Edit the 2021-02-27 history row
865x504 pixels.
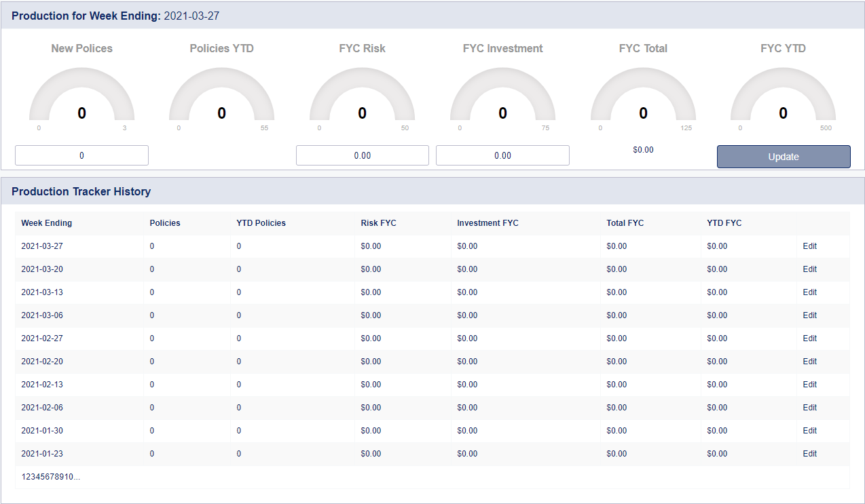point(809,338)
